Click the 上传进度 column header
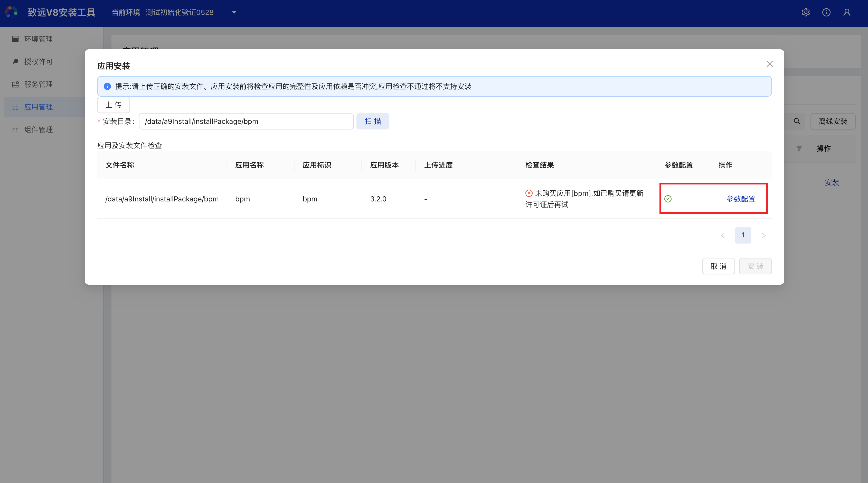The height and width of the screenshot is (483, 868). click(x=438, y=165)
